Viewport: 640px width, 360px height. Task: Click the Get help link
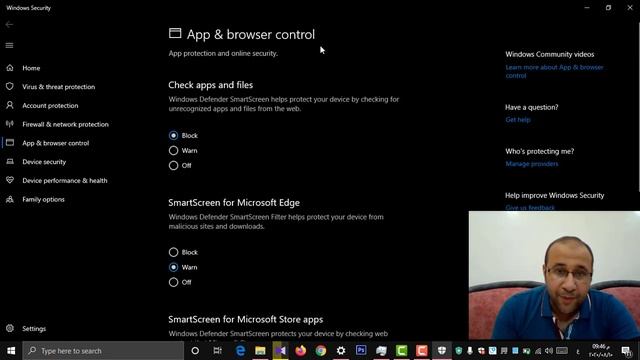518,120
